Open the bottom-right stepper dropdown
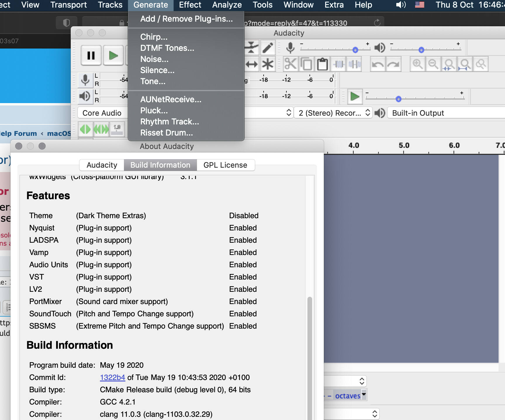 point(375,414)
